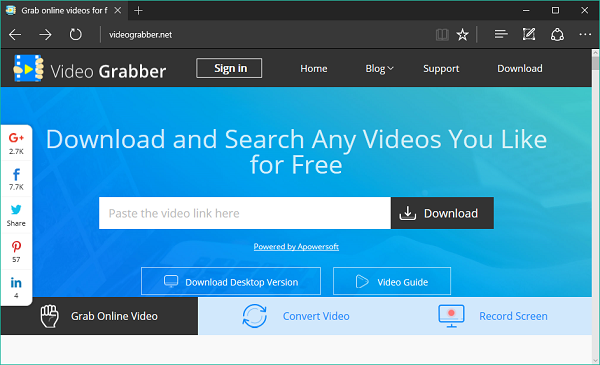Reload the page with refresh icon
This screenshot has height=365, width=600.
point(75,34)
